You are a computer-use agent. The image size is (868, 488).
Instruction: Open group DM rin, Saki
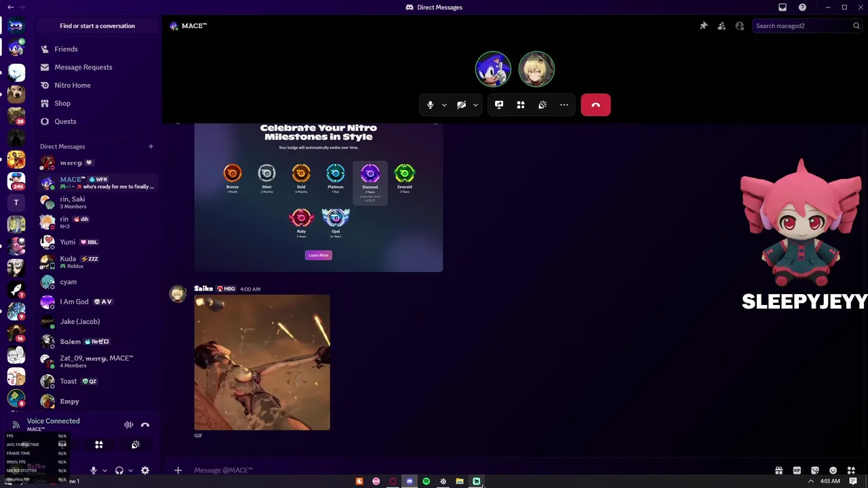click(x=97, y=202)
